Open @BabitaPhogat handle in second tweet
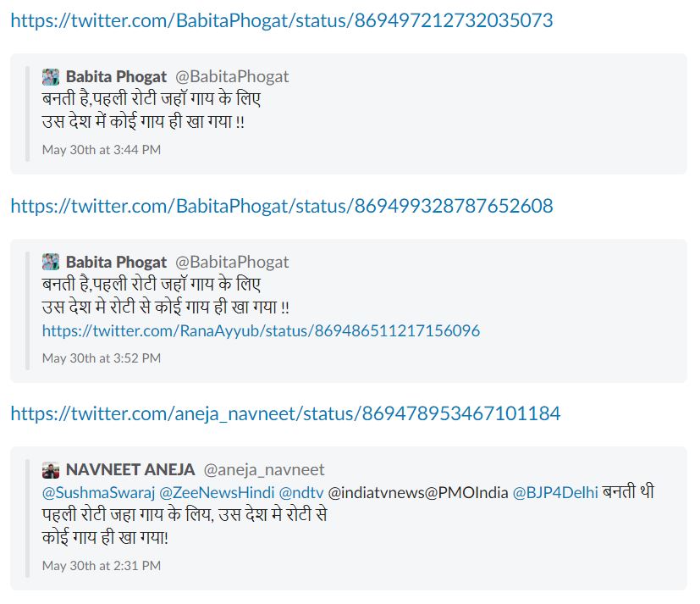 pyautogui.click(x=232, y=263)
